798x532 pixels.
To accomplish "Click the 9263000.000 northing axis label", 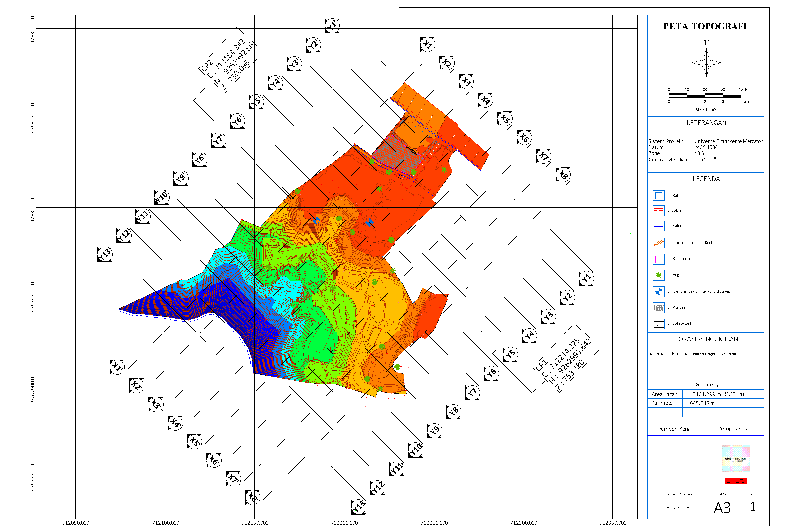I will point(32,207).
